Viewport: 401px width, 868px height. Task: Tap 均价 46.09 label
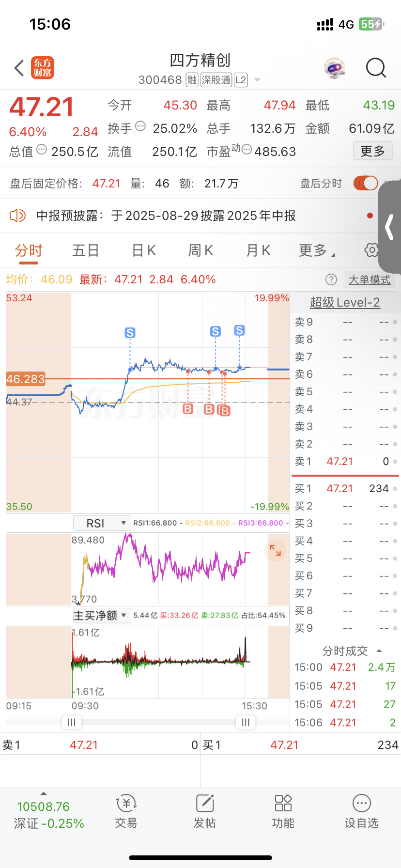pos(39,279)
